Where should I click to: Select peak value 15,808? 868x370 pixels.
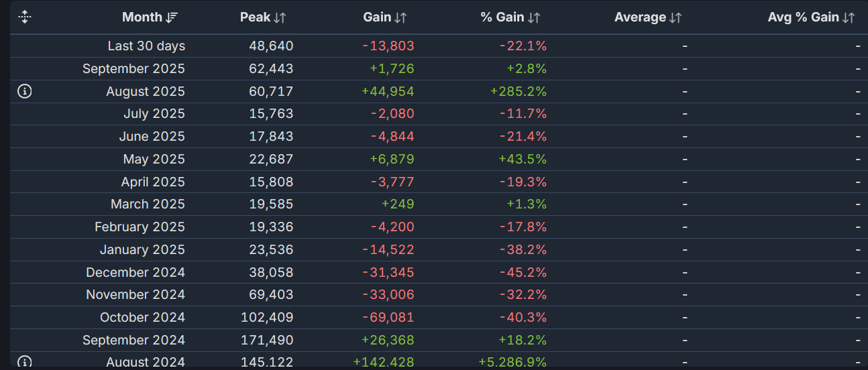pyautogui.click(x=271, y=182)
